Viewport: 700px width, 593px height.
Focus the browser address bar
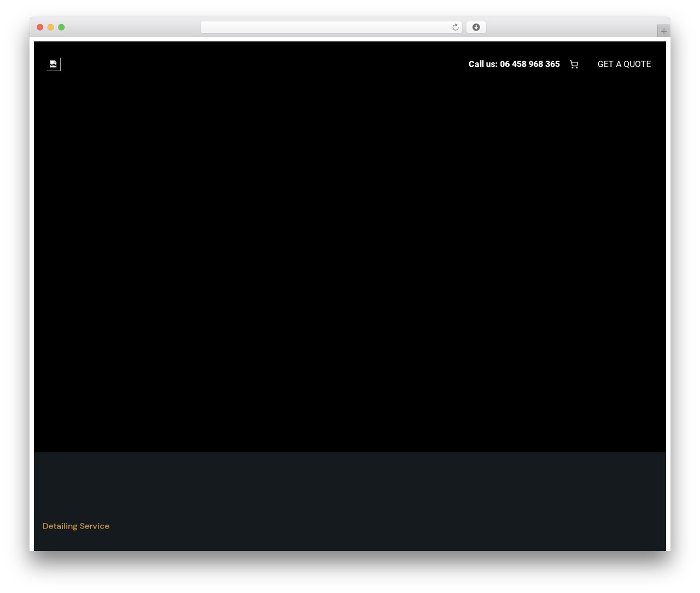pyautogui.click(x=331, y=27)
